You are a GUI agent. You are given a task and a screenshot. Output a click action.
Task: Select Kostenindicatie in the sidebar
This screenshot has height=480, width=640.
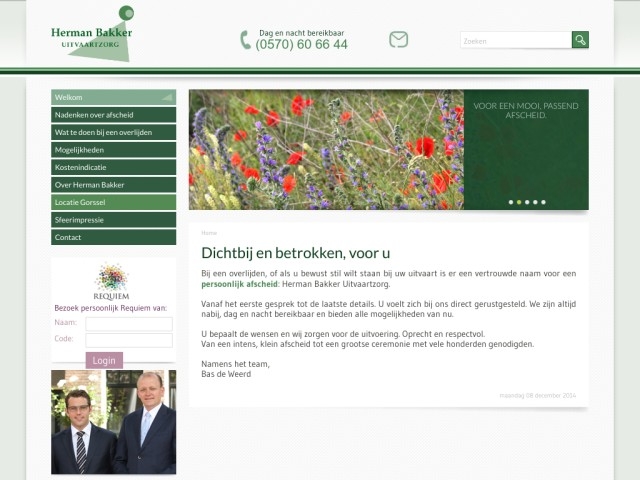point(113,167)
